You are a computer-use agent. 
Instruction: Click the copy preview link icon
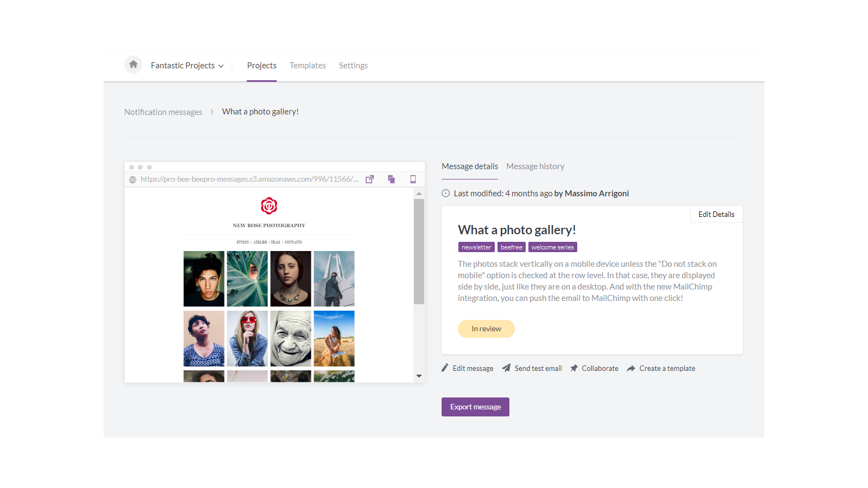(391, 179)
